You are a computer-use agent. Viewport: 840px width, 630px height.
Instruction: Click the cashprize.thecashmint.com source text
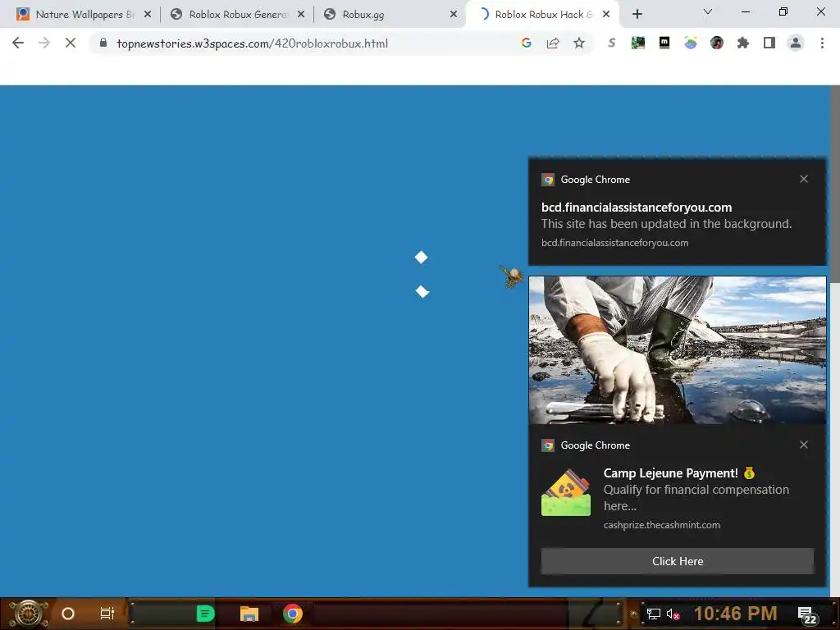pos(662,525)
